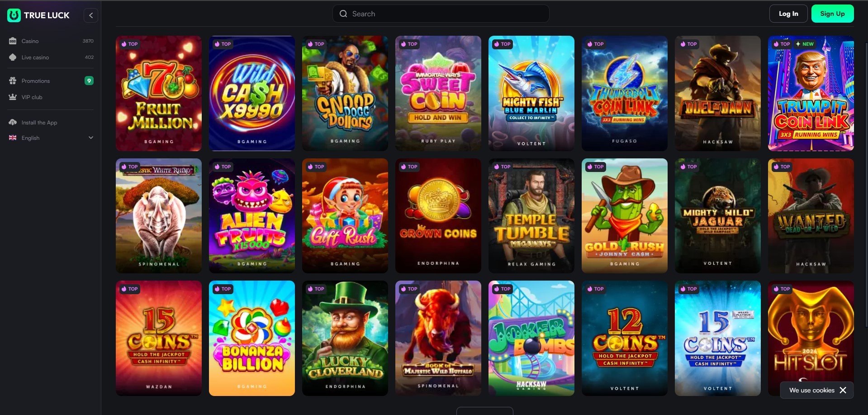This screenshot has width=868, height=415.
Task: Open the Snoop Dogg Dollars game tile
Action: 345,93
